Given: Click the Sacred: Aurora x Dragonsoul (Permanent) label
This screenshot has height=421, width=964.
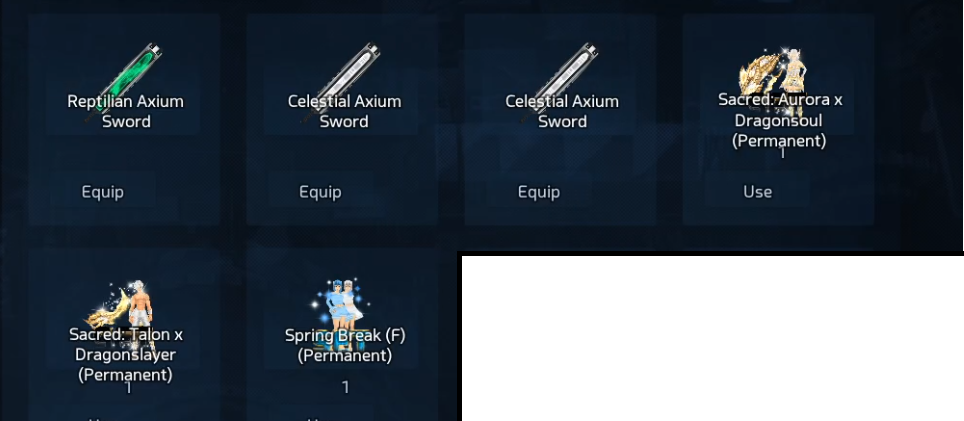Looking at the screenshot, I should click(x=780, y=120).
